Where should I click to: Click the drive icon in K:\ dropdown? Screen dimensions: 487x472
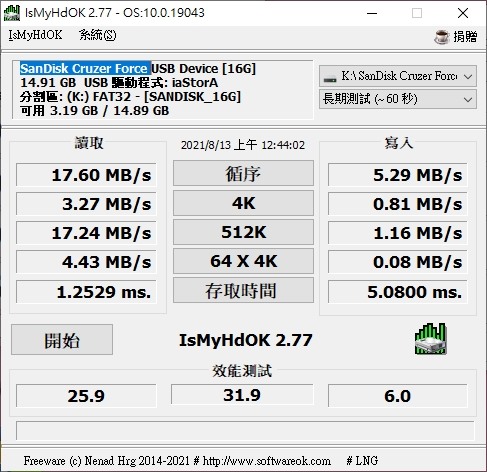click(330, 78)
